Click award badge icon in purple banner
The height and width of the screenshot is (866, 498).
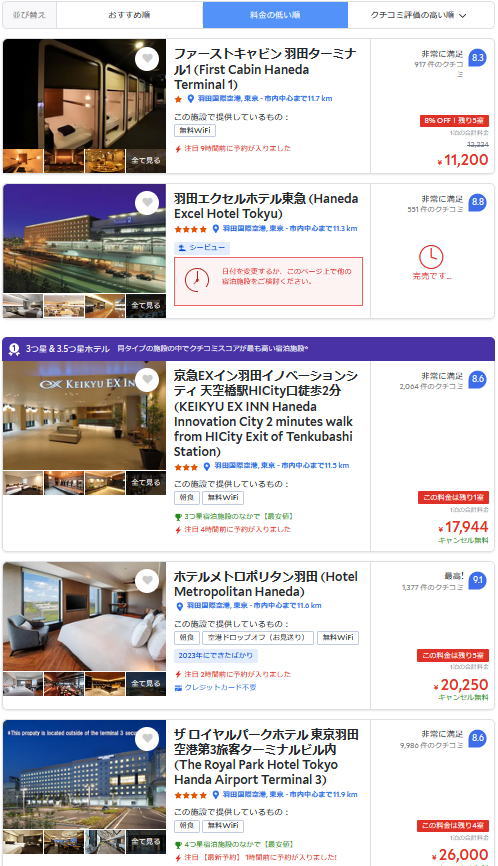pos(14,349)
